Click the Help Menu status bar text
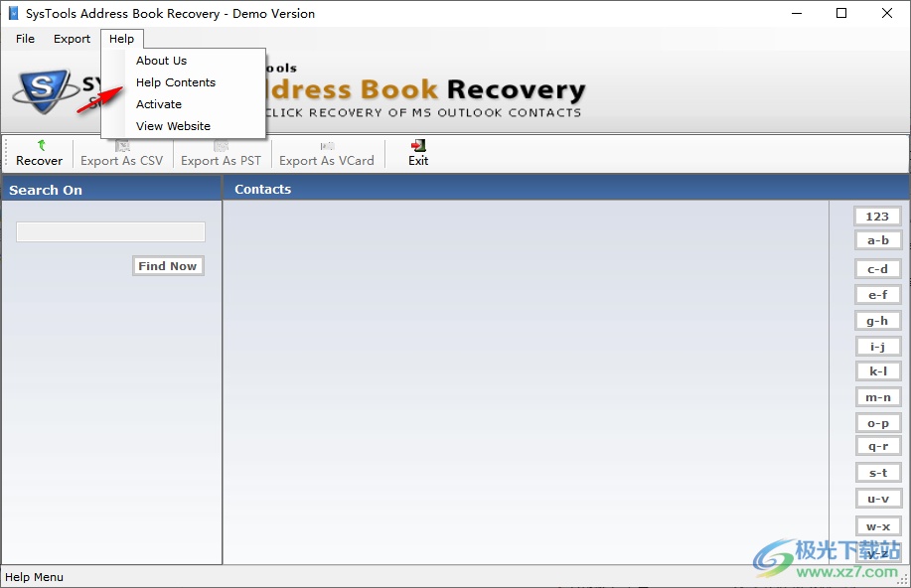This screenshot has width=911, height=588. (35, 577)
